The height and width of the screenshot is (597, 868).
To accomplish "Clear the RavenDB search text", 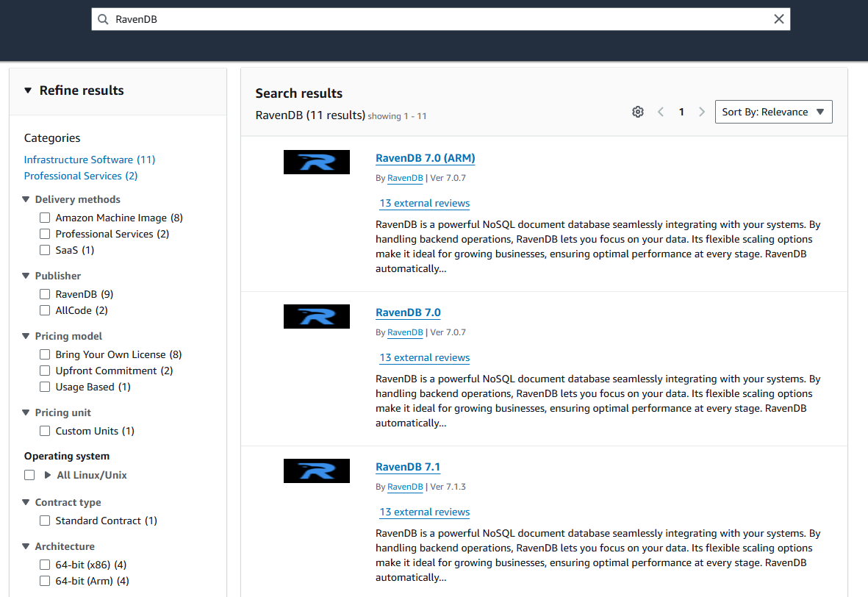I will (778, 19).
